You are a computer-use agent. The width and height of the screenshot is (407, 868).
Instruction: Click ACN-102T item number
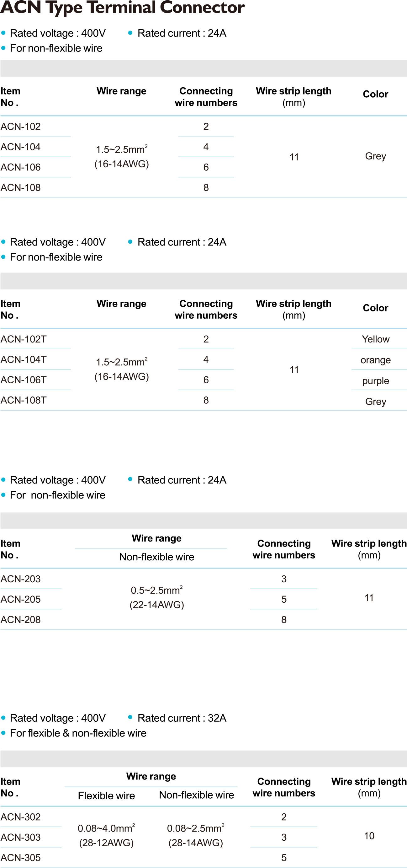pos(24,339)
